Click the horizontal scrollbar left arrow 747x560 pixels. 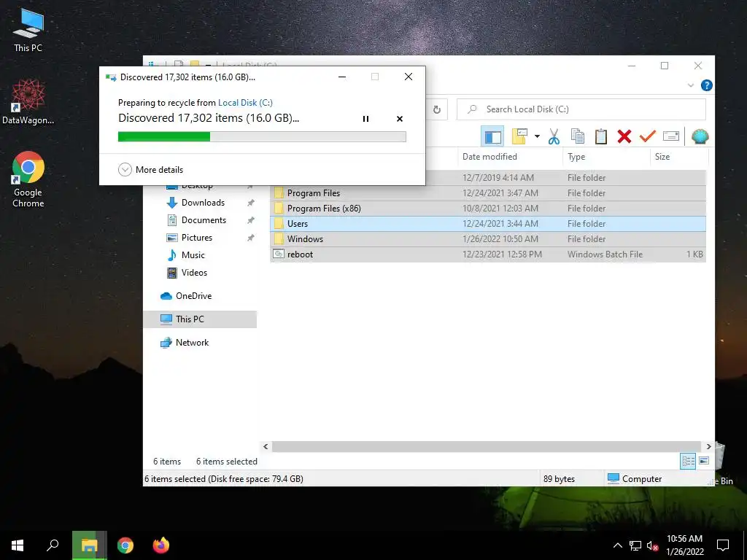point(266,447)
